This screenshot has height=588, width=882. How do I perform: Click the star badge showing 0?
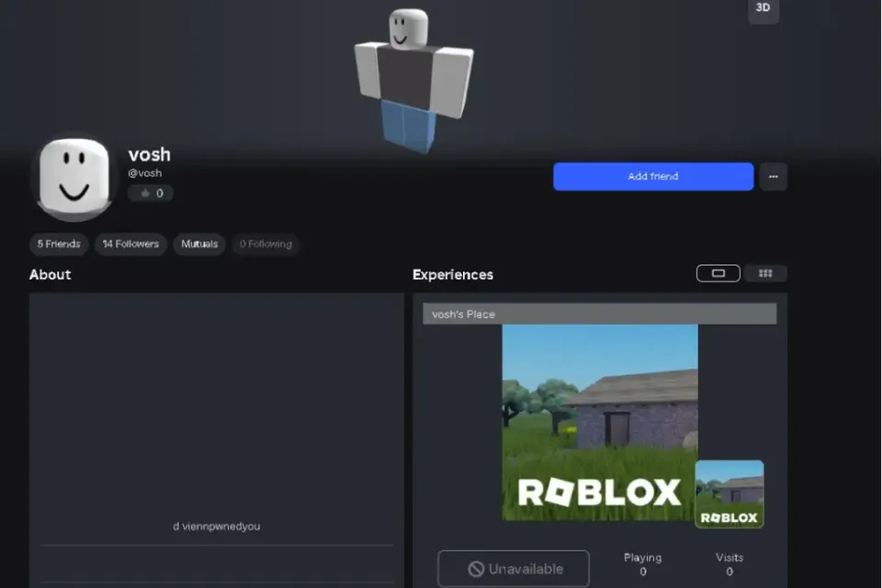151,193
